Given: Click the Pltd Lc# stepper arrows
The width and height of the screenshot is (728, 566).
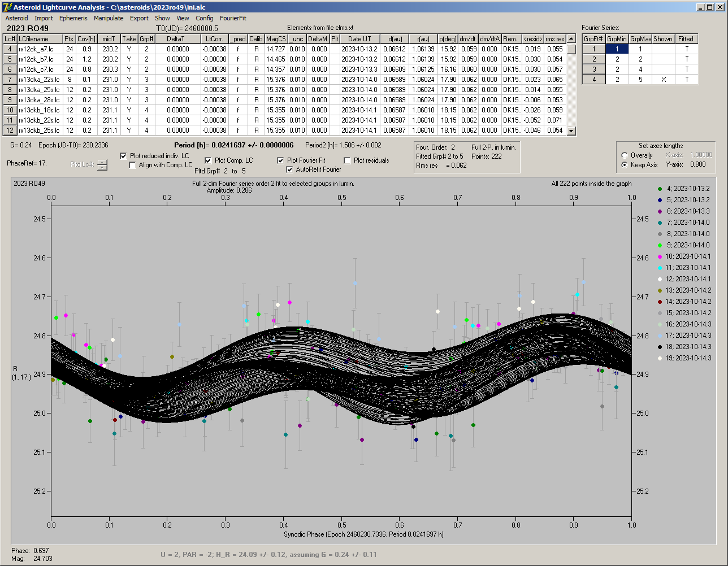Looking at the screenshot, I should pyautogui.click(x=102, y=165).
